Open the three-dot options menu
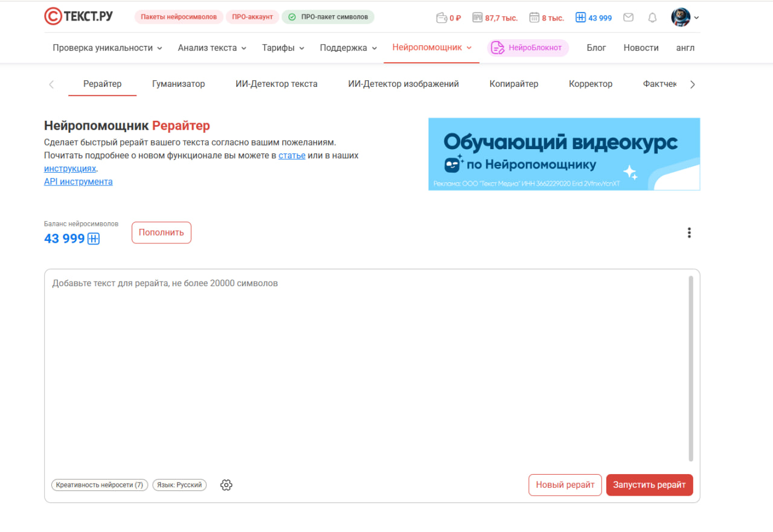 click(689, 233)
